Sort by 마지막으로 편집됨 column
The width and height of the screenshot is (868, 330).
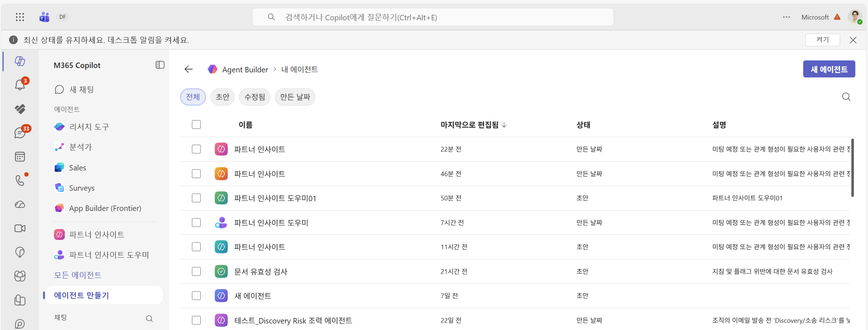pos(473,125)
